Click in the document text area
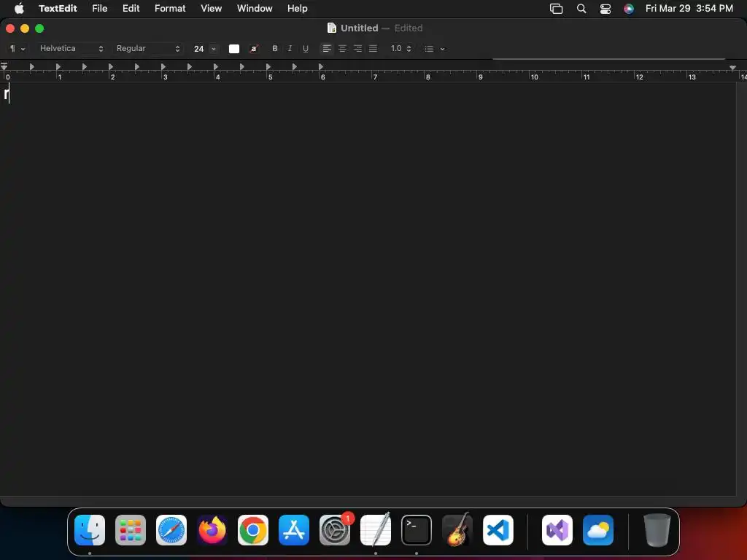This screenshot has height=560, width=747. [x=368, y=289]
